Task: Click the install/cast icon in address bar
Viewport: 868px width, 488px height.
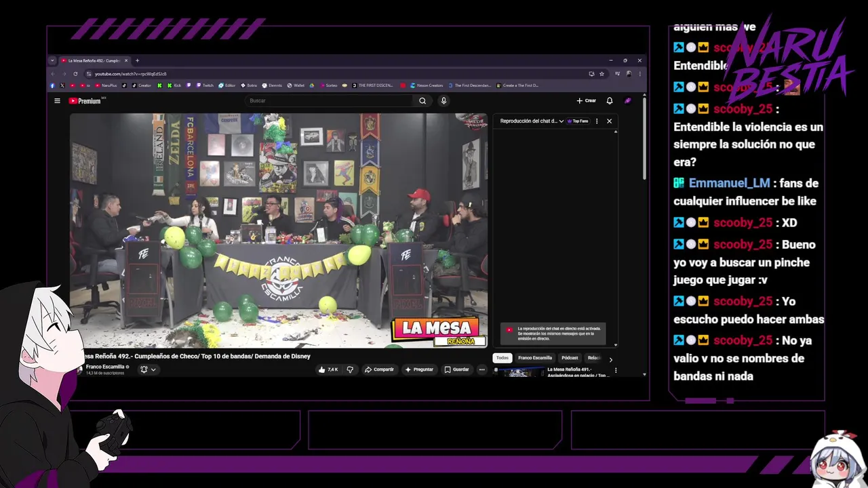Action: [592, 74]
